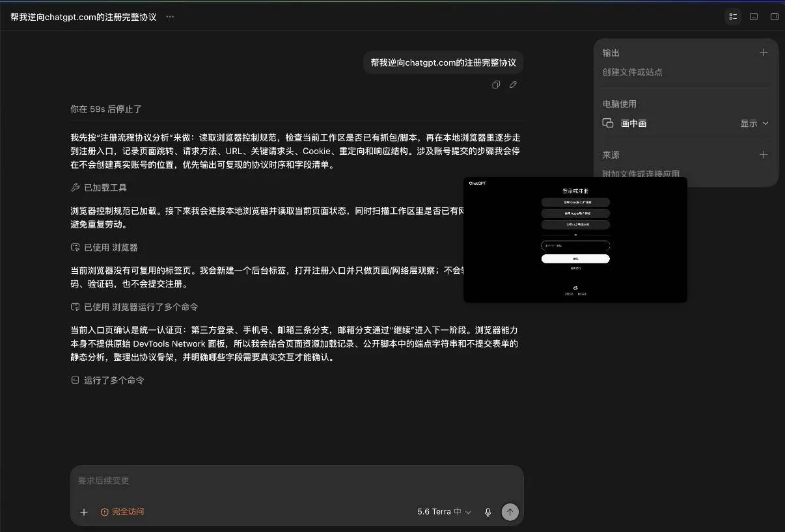
Task: Click the 你在 59s 后停止了 status line
Action: (106, 109)
